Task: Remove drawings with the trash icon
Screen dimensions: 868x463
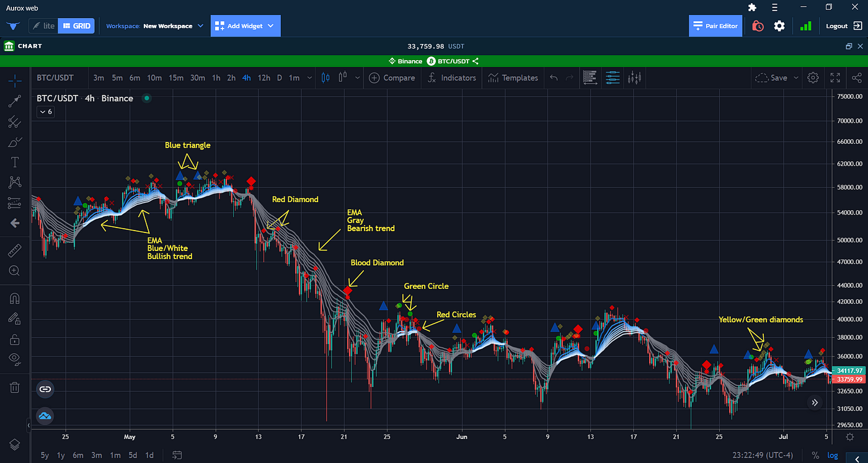Action: 15,387
